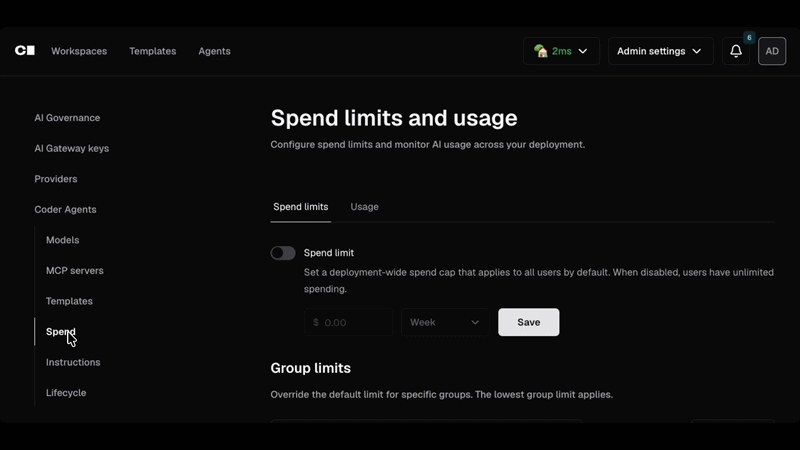Save the spend limit settings
Viewport: 800px width, 450px height.
pyautogui.click(x=529, y=322)
